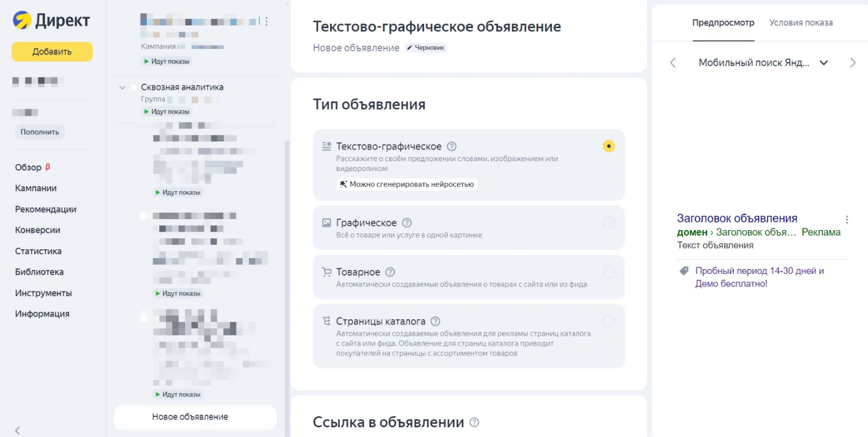
Task: Click the Страницы каталога icon
Action: [327, 321]
